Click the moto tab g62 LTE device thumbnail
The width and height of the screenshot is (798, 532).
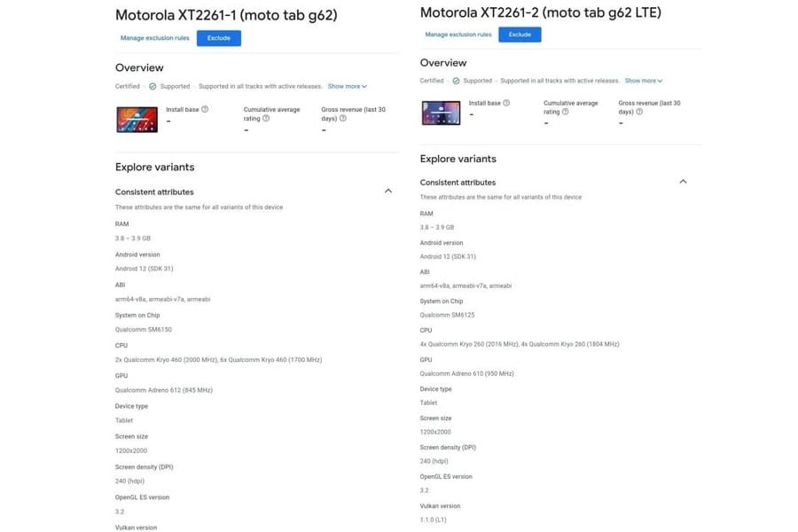click(x=441, y=113)
